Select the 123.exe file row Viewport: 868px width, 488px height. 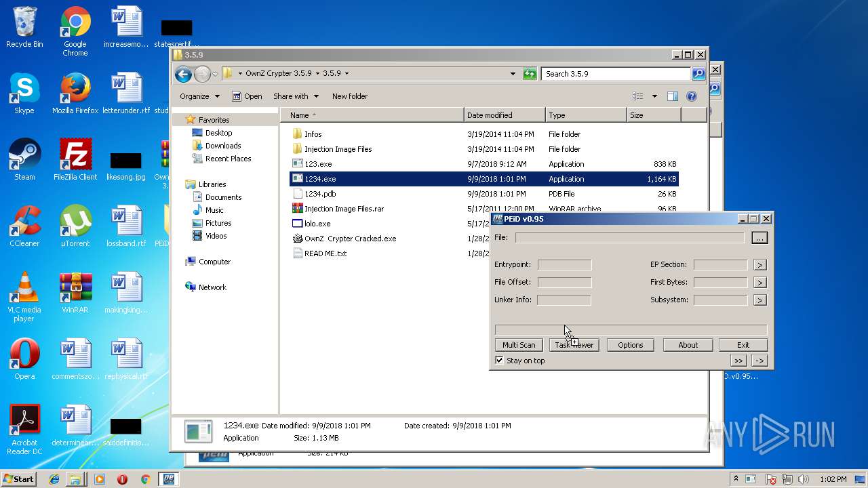[484, 164]
